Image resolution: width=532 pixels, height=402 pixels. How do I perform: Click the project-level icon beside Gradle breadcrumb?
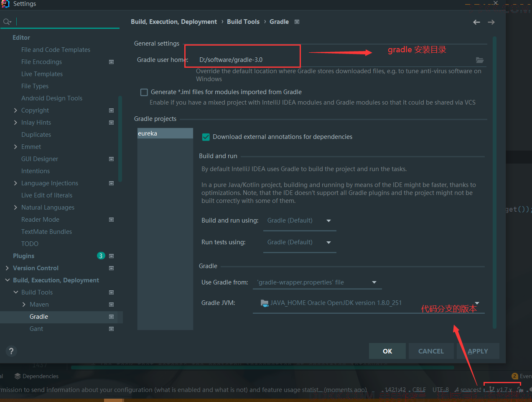pyautogui.click(x=297, y=22)
